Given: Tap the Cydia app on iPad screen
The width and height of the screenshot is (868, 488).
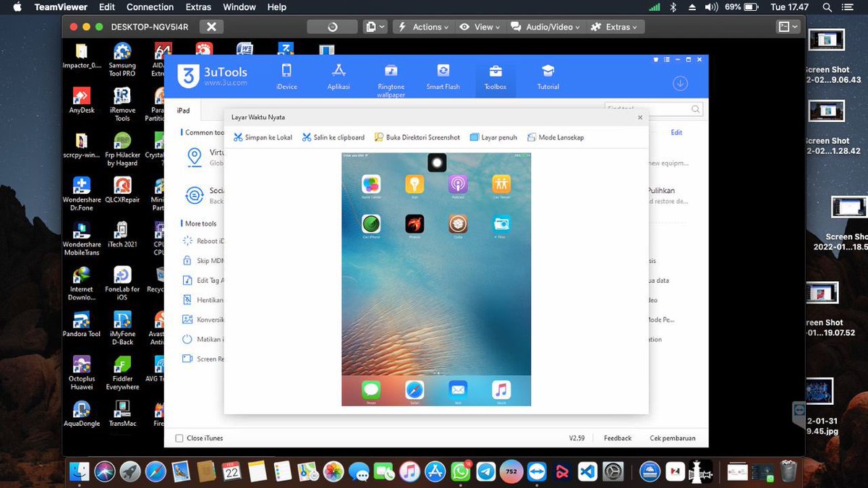Looking at the screenshot, I should pyautogui.click(x=458, y=224).
